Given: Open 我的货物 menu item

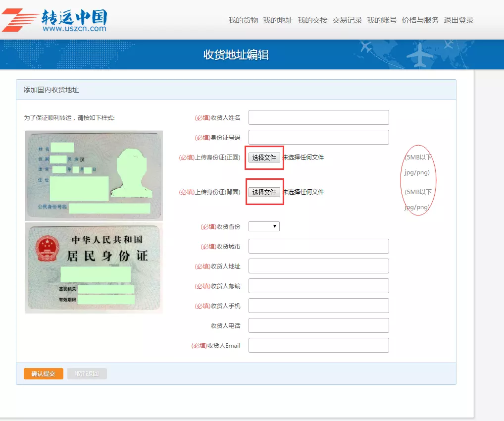Looking at the screenshot, I should [x=243, y=20].
